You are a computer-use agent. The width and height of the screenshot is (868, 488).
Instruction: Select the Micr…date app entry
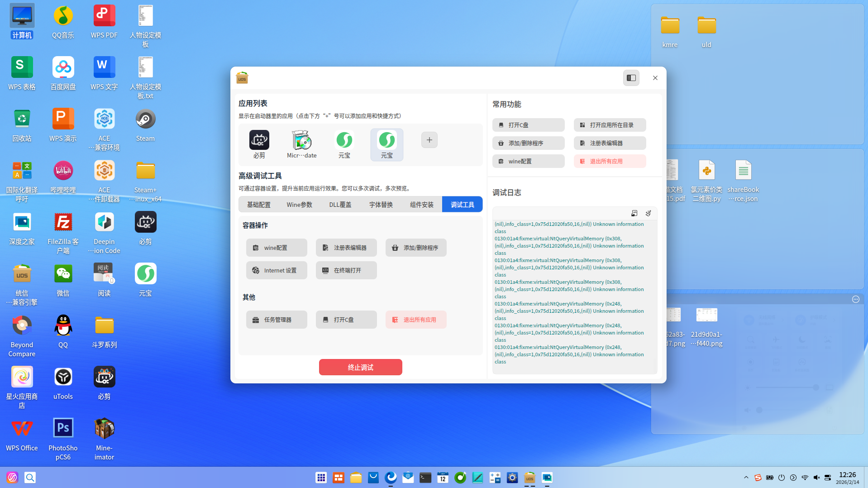(x=302, y=144)
